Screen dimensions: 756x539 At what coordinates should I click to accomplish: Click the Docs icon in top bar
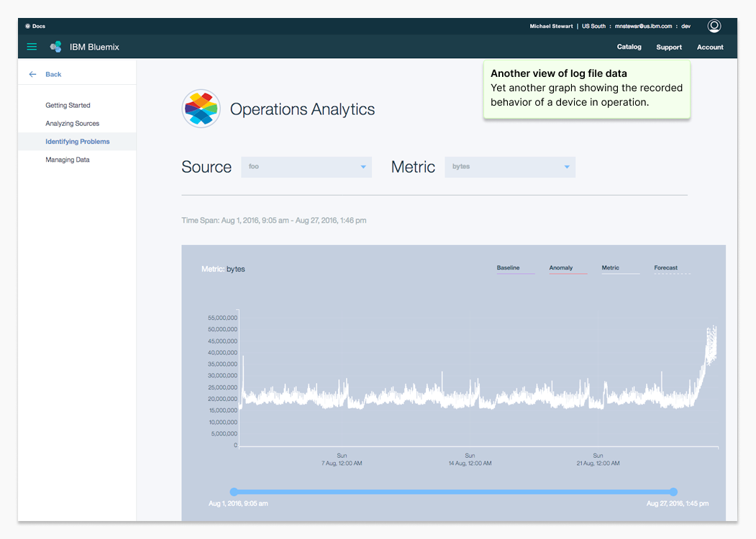28,26
